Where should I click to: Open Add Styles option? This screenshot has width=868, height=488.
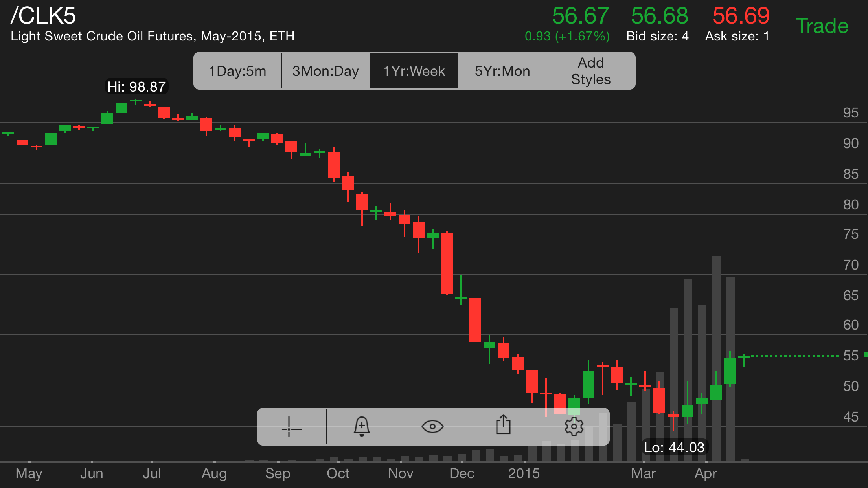click(591, 71)
